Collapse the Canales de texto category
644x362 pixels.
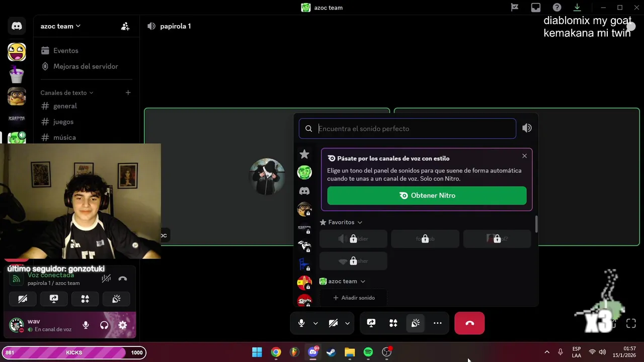pos(67,93)
